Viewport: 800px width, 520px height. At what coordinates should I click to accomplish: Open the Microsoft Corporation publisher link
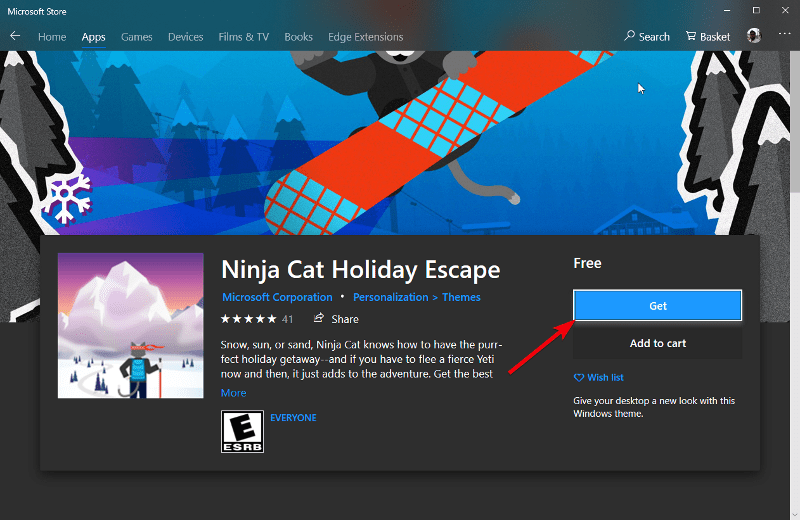click(x=277, y=297)
